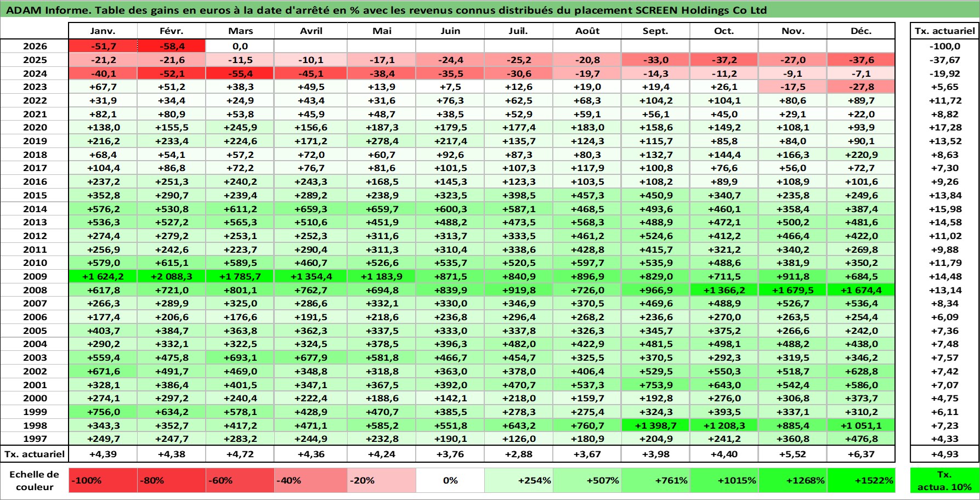Select the Sept. column header

(x=656, y=31)
